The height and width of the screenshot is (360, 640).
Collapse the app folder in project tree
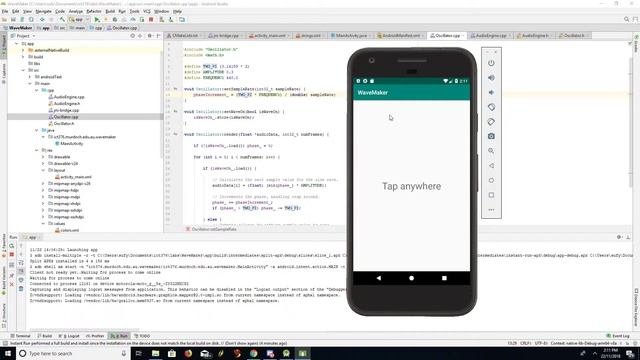point(17,44)
